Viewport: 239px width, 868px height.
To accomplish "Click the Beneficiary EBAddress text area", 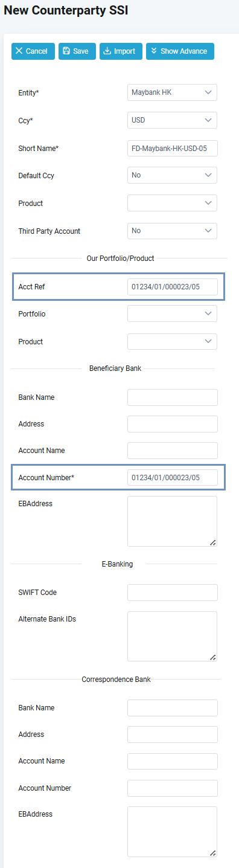I will [172, 521].
